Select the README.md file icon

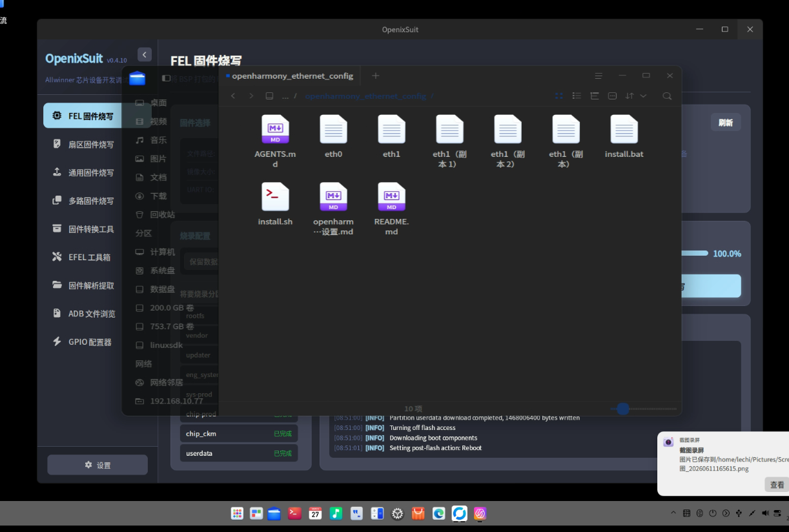(391, 196)
